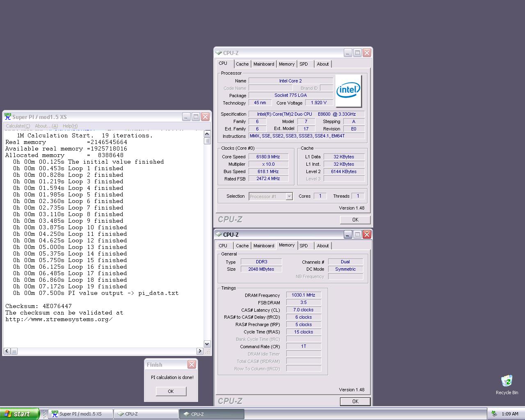Screen dimensions: 525x420
Task: Select SPD tab in top CPU-Z window
Action: coord(304,64)
